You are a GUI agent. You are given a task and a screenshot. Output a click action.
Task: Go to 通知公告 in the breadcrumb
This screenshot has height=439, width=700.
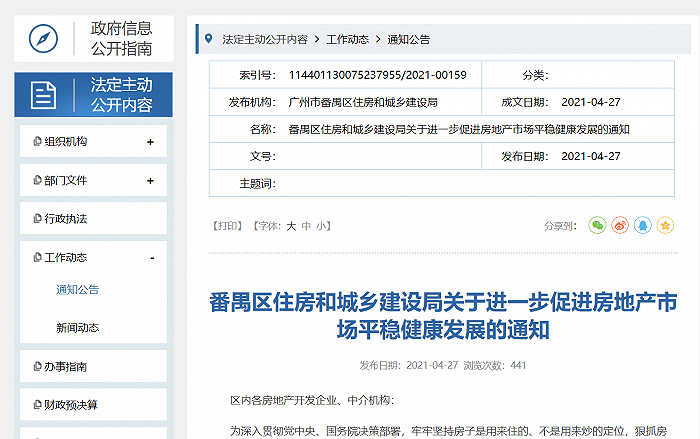click(408, 40)
